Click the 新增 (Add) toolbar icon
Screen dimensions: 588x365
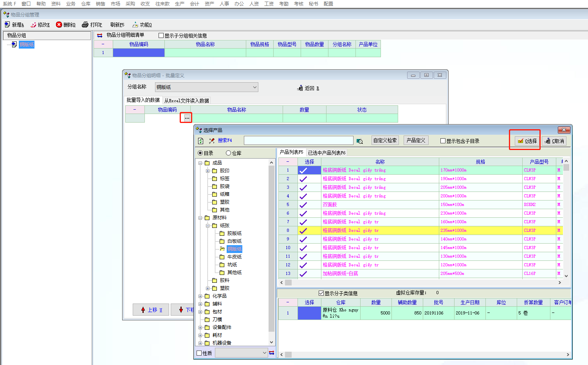pos(7,25)
